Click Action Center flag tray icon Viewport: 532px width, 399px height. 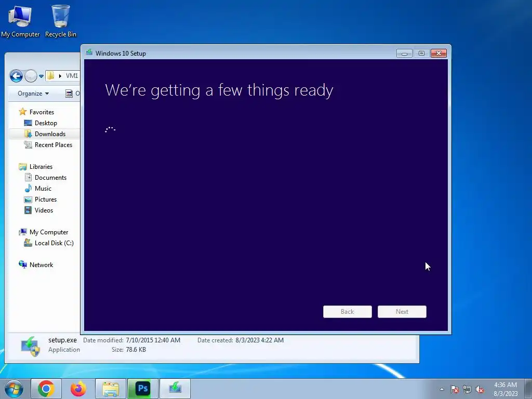(x=455, y=390)
